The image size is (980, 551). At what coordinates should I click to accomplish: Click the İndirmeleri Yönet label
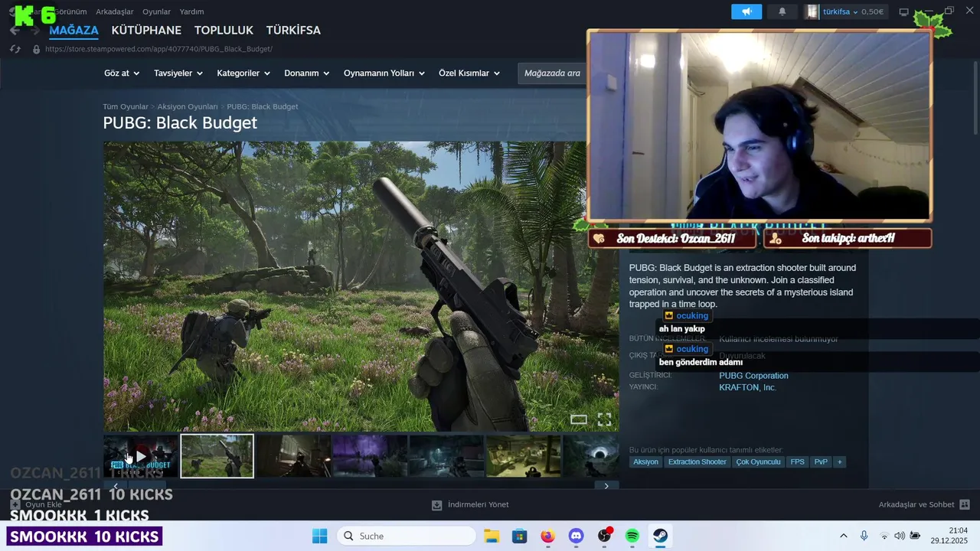(478, 505)
